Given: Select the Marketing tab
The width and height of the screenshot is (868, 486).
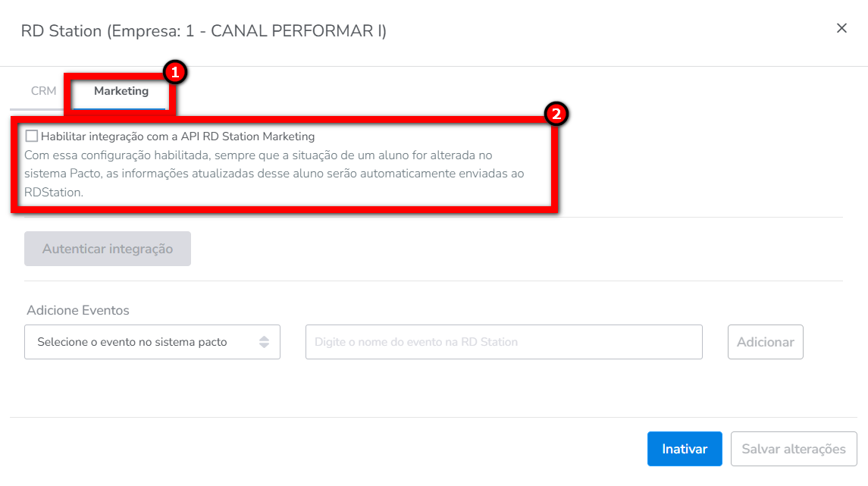Looking at the screenshot, I should point(121,91).
